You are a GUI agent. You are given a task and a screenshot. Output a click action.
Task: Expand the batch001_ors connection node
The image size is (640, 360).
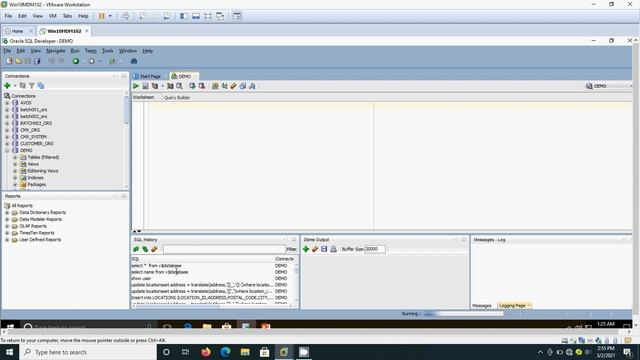click(7, 110)
